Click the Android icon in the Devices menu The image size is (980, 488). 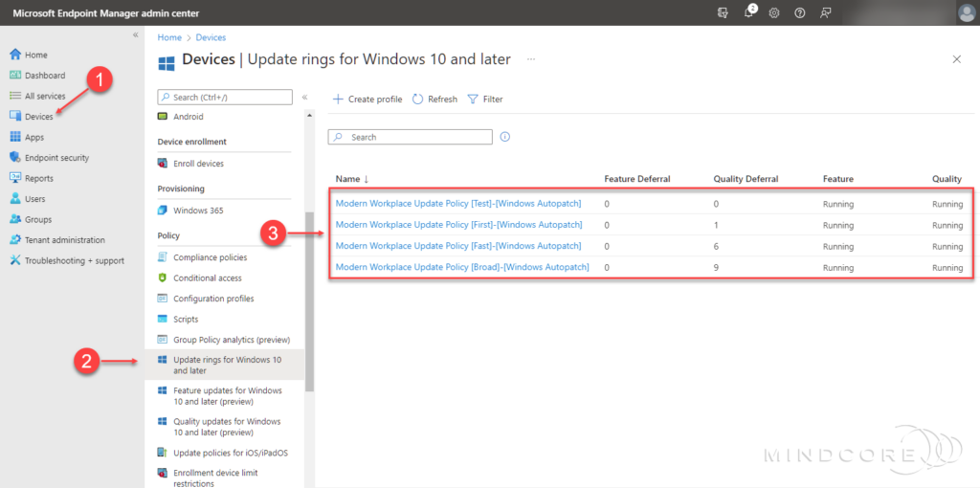[x=163, y=116]
